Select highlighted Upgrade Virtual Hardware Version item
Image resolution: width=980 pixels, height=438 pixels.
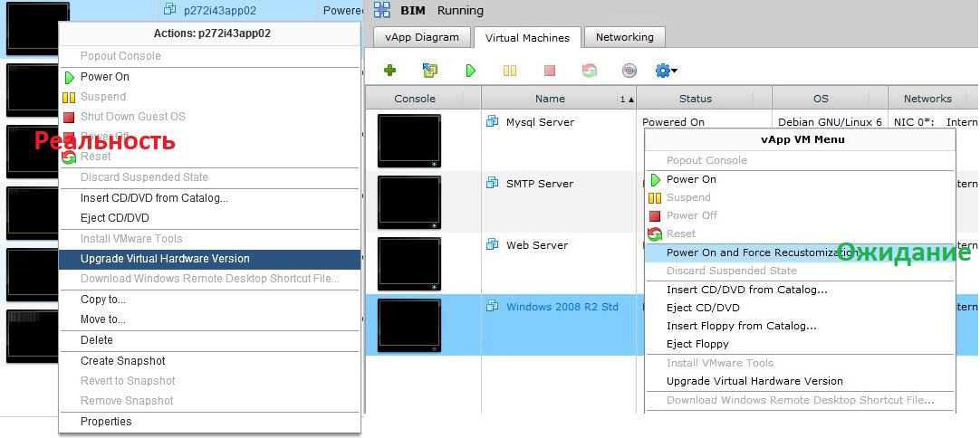coord(209,259)
